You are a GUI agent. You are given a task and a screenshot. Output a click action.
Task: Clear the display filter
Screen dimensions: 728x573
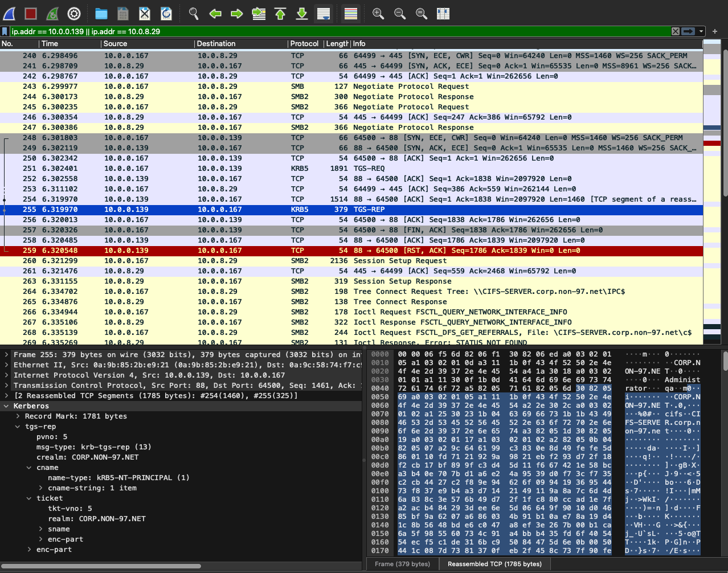point(676,31)
